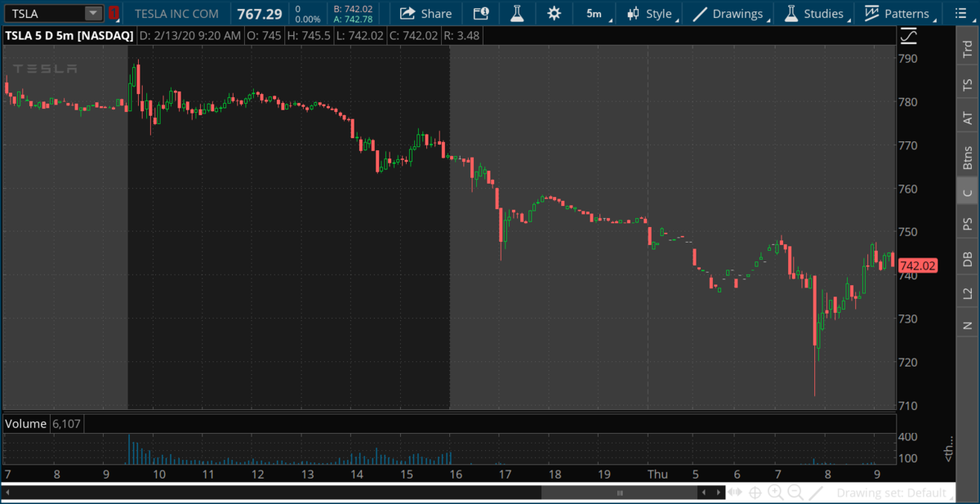This screenshot has width=980, height=504.
Task: Click the Volume study label
Action: coord(27,424)
